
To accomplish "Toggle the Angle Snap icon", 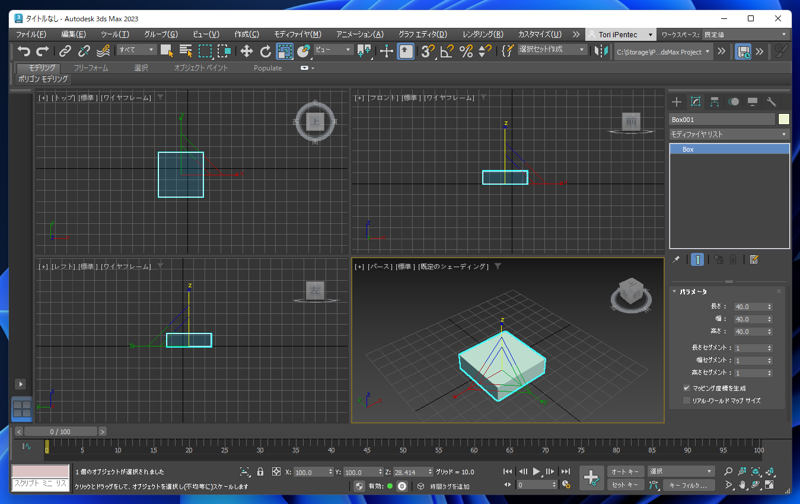I will point(447,51).
